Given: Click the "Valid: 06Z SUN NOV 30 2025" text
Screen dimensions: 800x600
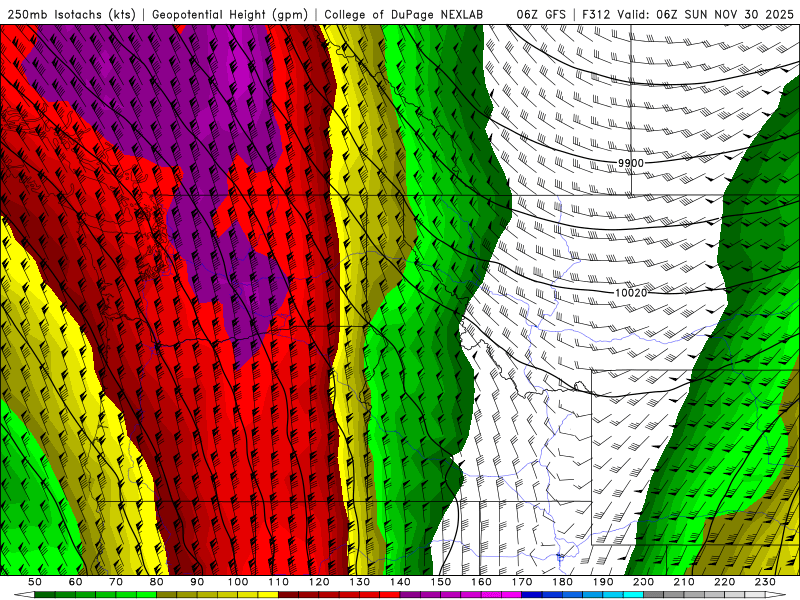Looking at the screenshot, I should [x=706, y=15].
